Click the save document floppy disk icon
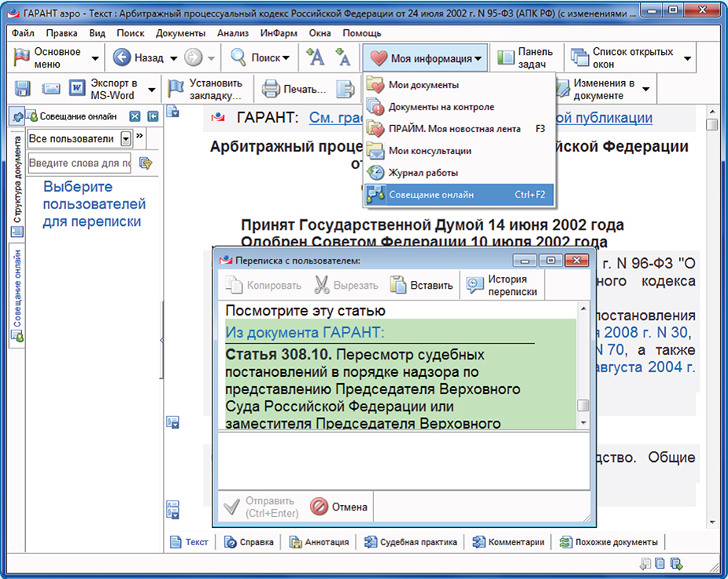 click(x=23, y=89)
